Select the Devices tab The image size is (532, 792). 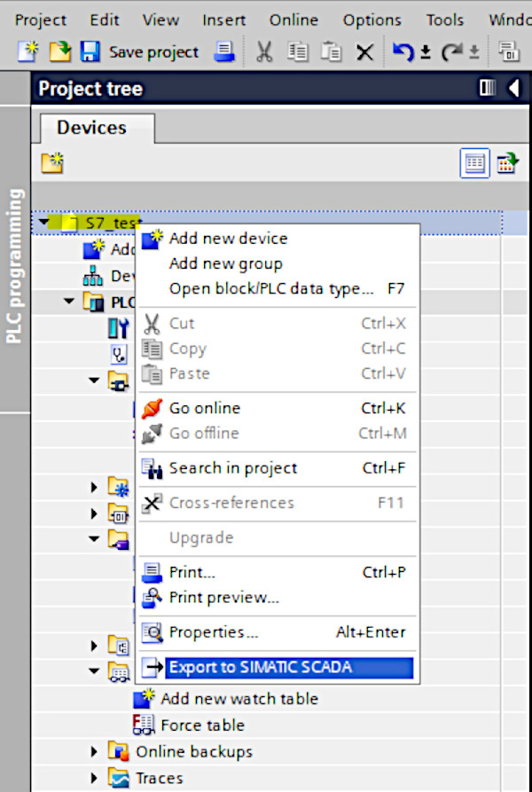click(91, 128)
